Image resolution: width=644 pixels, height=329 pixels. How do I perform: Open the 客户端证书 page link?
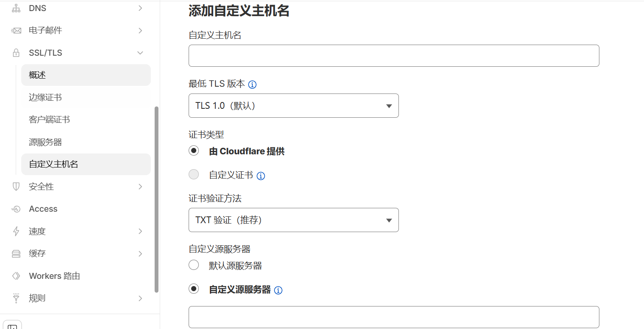click(x=49, y=119)
